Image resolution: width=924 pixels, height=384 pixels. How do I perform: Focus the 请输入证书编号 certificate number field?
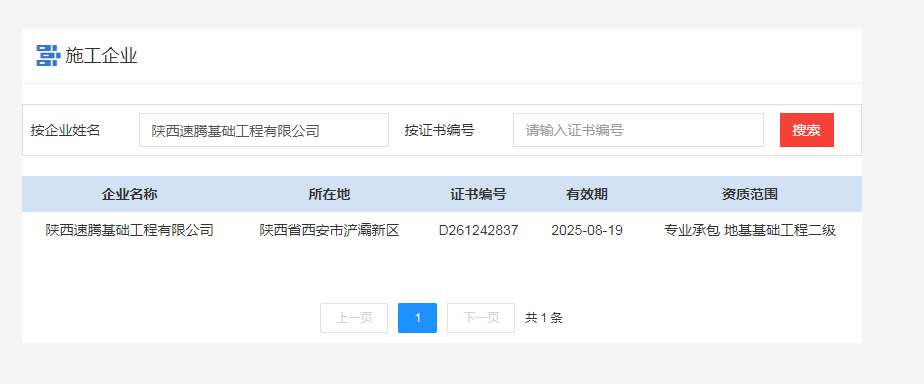click(638, 130)
